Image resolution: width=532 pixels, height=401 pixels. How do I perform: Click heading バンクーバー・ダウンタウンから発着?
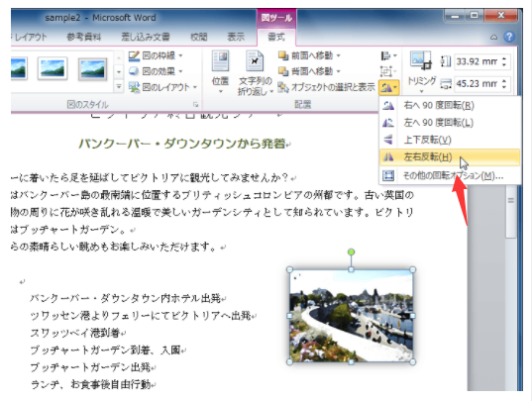coord(182,144)
